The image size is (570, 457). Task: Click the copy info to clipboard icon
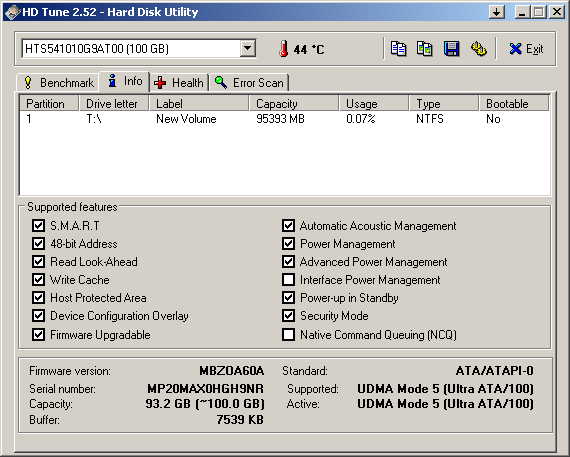[398, 49]
